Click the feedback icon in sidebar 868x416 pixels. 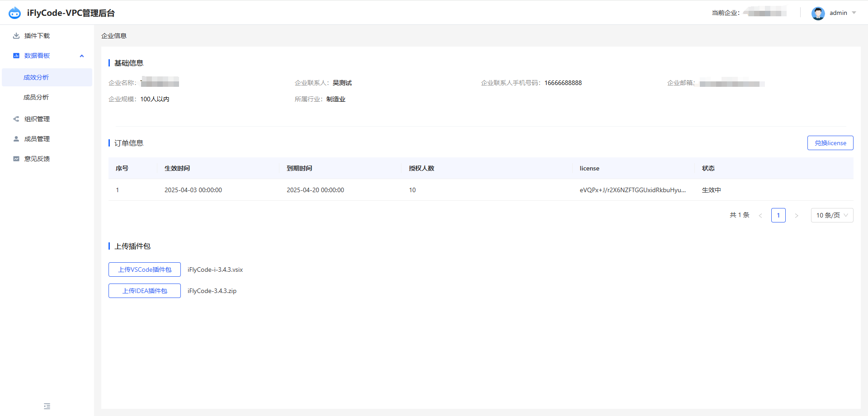pyautogui.click(x=16, y=159)
